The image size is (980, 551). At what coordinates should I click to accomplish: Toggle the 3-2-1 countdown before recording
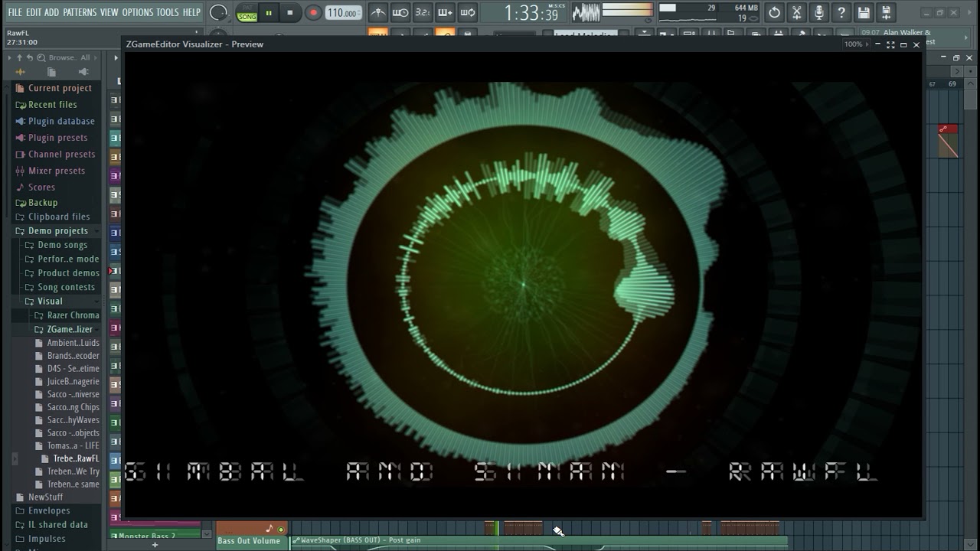[x=423, y=12]
